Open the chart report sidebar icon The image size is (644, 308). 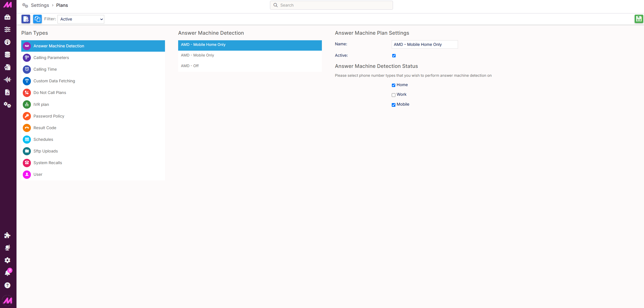tap(7, 92)
